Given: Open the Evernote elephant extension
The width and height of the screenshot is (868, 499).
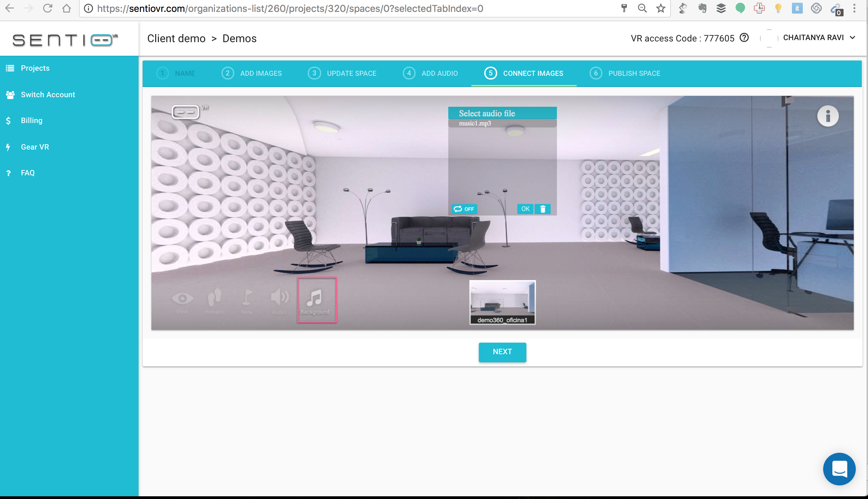Looking at the screenshot, I should coord(702,8).
